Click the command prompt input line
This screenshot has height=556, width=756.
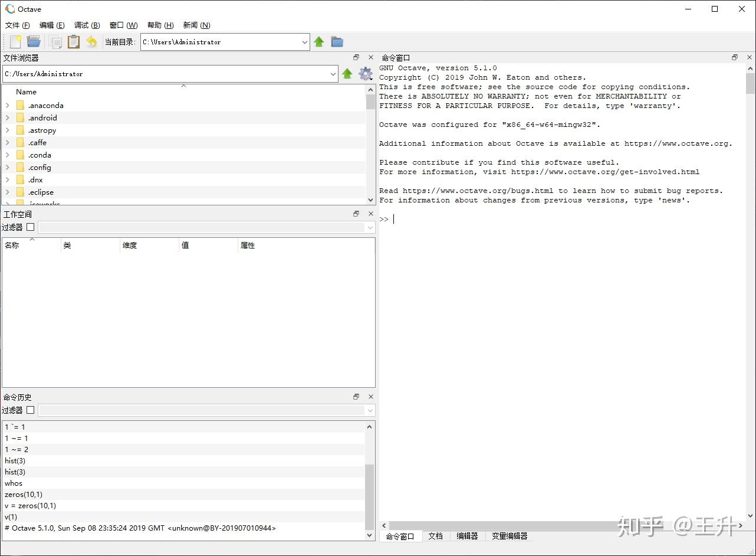click(563, 219)
